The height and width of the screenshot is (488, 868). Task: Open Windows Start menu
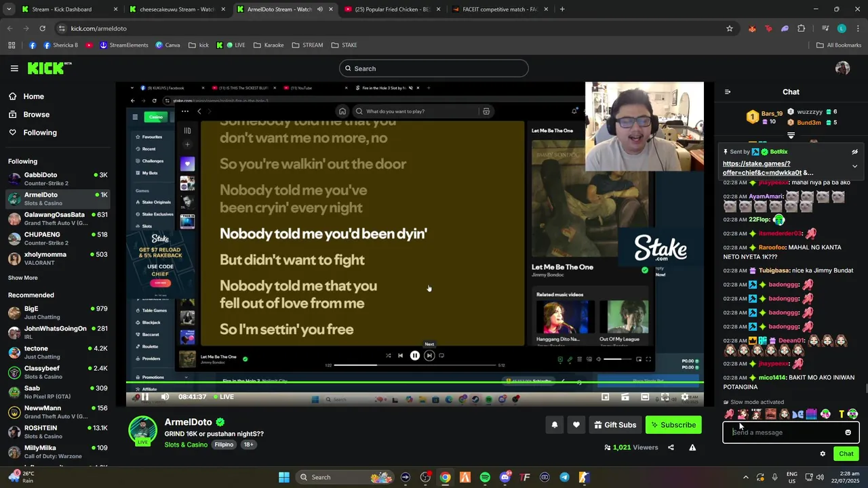tap(284, 477)
